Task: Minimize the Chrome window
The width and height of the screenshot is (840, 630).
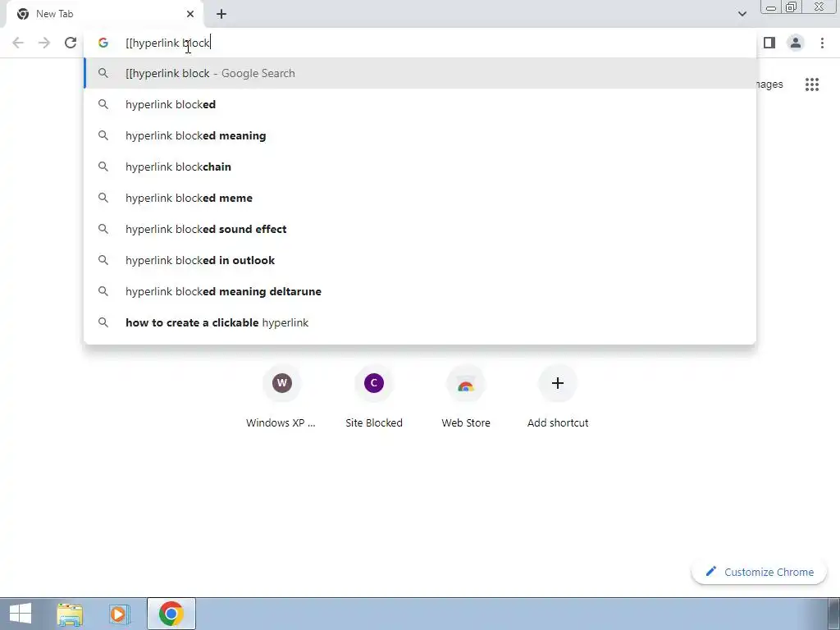Action: pyautogui.click(x=771, y=7)
